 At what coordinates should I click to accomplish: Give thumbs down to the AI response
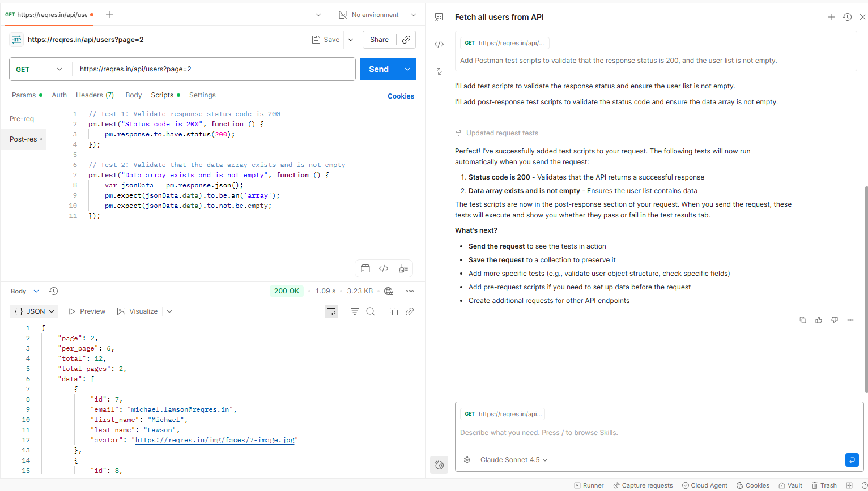pos(835,320)
